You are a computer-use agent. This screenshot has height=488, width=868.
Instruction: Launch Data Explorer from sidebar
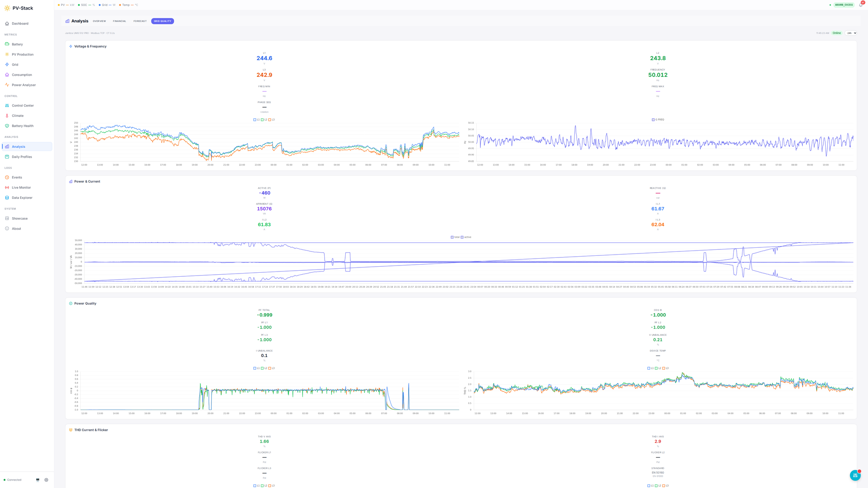tap(22, 198)
